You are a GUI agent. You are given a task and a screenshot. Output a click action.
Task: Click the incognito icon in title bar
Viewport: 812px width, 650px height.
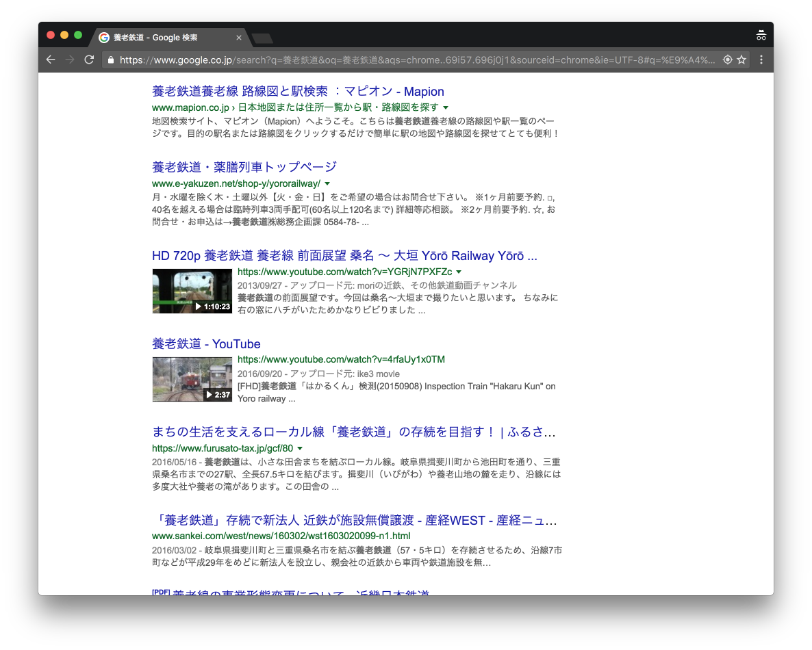[761, 36]
